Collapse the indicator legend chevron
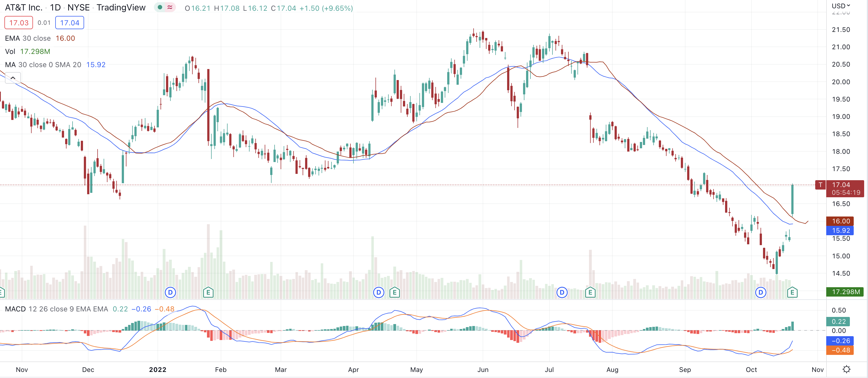This screenshot has height=378, width=868. point(13,78)
